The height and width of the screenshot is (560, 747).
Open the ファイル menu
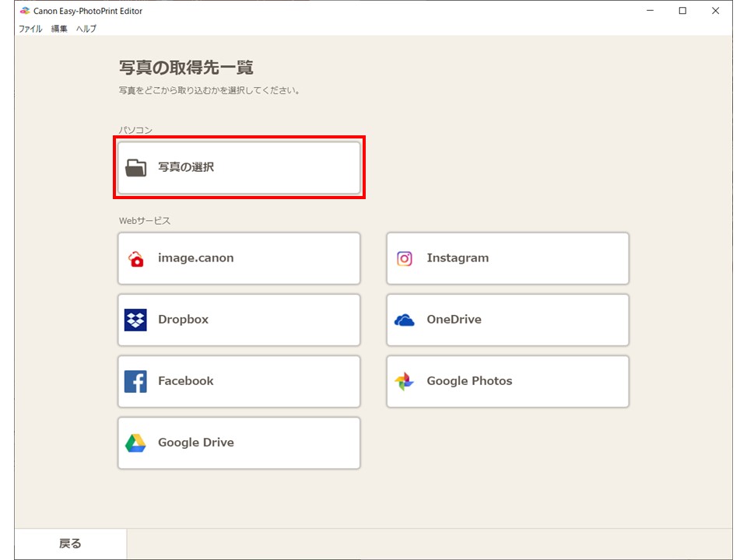30,29
